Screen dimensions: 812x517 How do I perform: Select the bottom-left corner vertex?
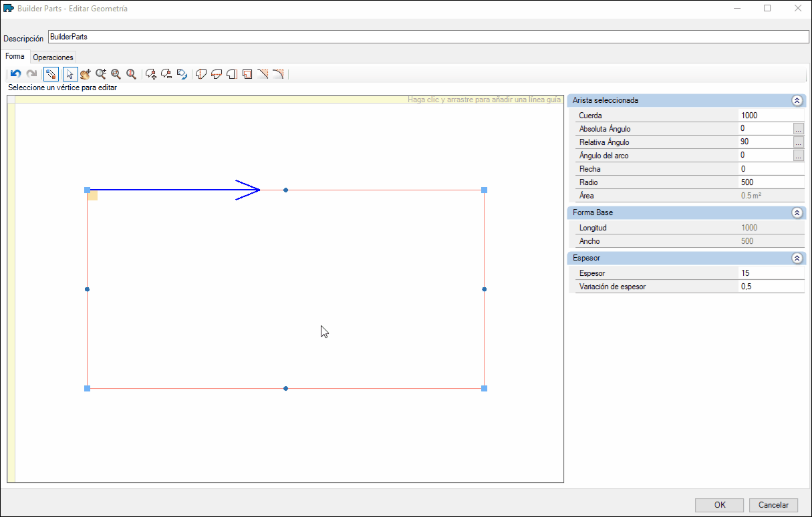click(x=87, y=388)
